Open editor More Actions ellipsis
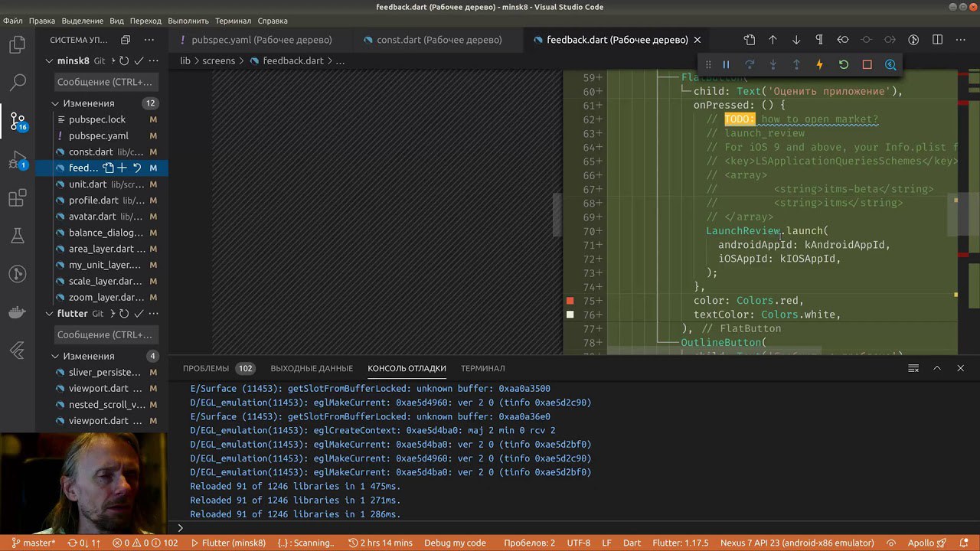 click(x=961, y=40)
